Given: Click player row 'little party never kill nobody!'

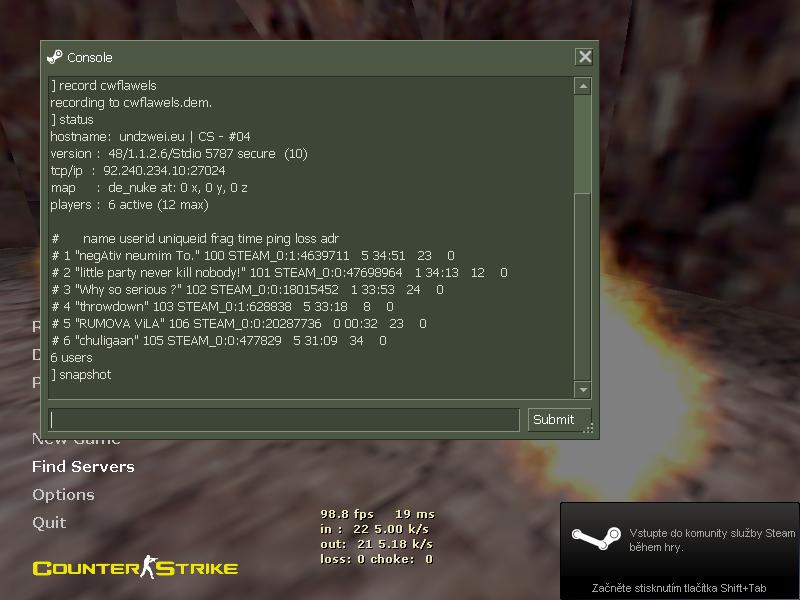Looking at the screenshot, I should [280, 272].
